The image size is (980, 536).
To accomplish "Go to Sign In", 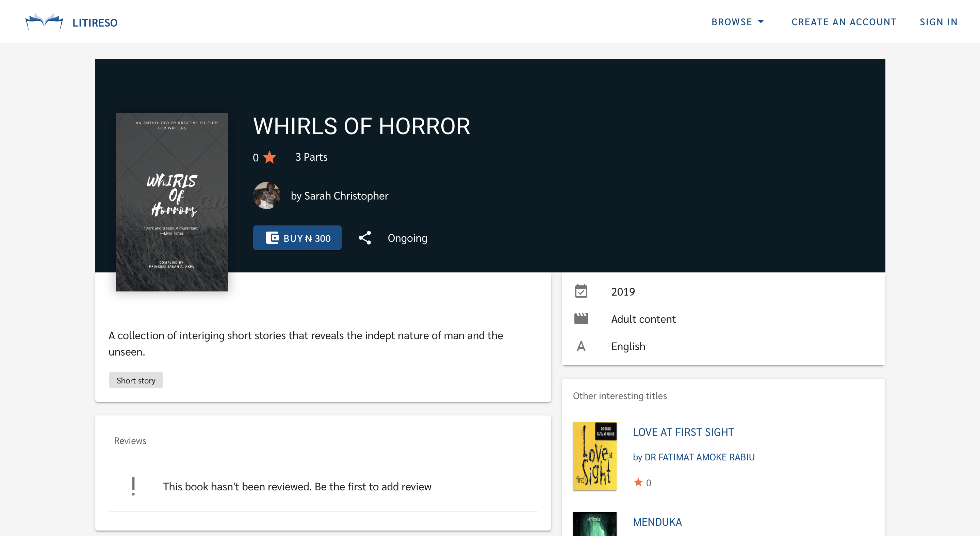I will pyautogui.click(x=938, y=22).
